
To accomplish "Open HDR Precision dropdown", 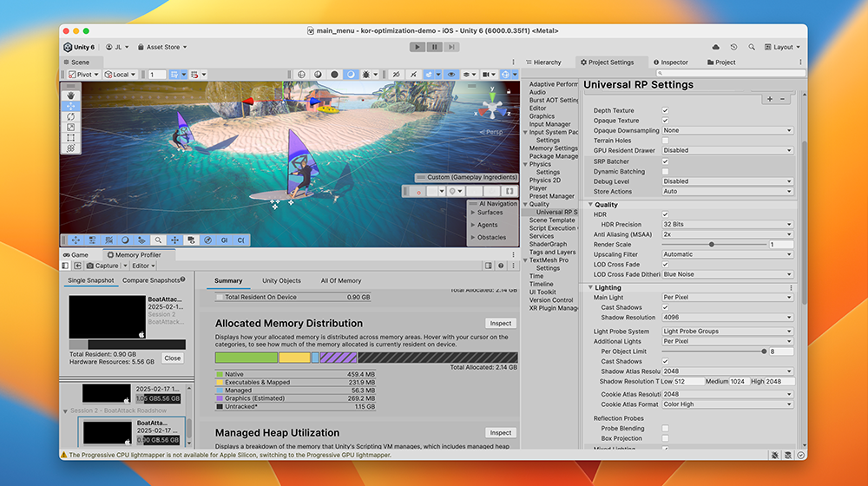I will click(x=727, y=225).
